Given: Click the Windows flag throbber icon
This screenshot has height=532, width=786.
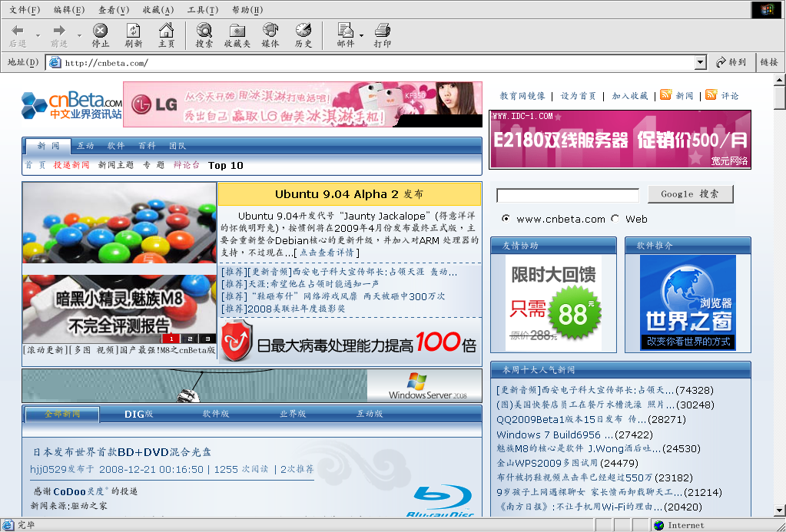Looking at the screenshot, I should click(x=767, y=9).
